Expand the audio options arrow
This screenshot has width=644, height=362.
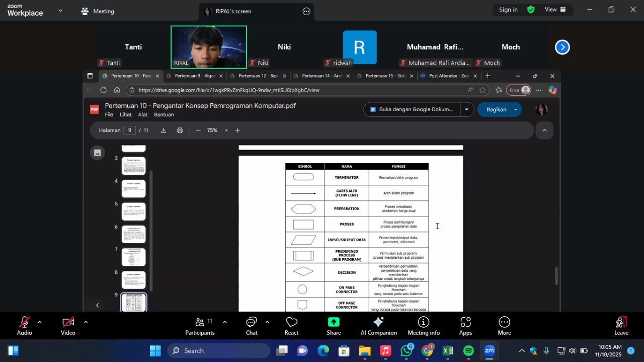[40, 322]
